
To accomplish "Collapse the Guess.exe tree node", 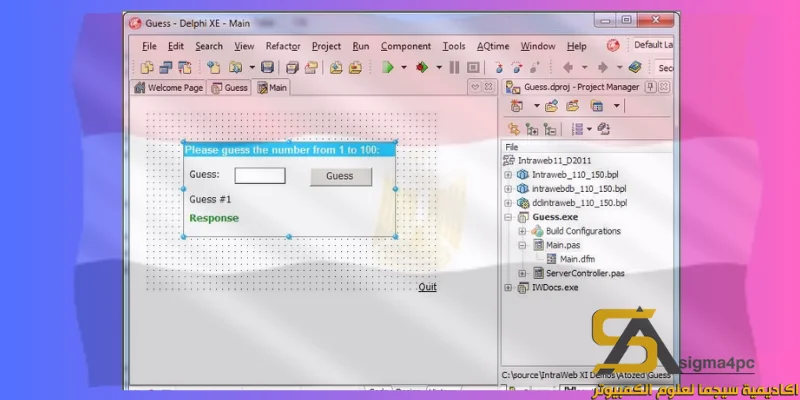I will pyautogui.click(x=508, y=217).
